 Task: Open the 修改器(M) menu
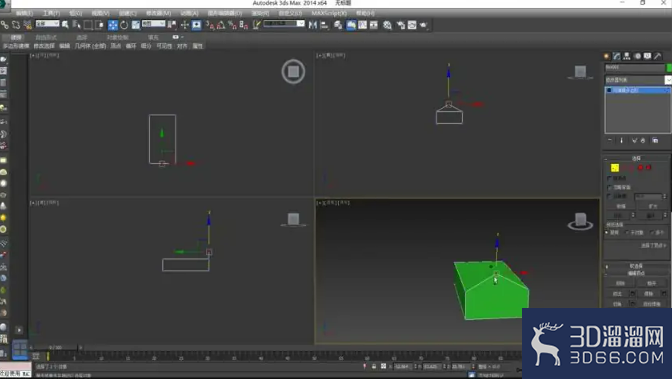pyautogui.click(x=158, y=14)
